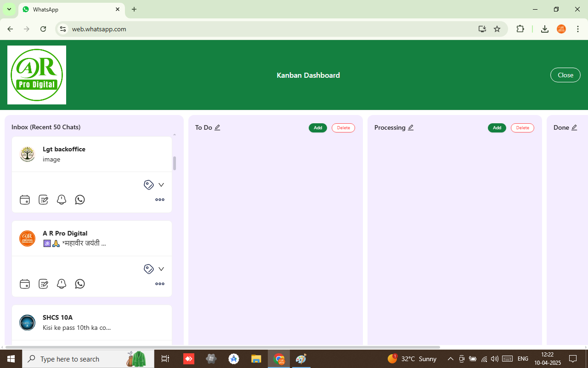Viewport: 588px width, 368px height.
Task: Click Add button in To Do column
Action: (318, 128)
